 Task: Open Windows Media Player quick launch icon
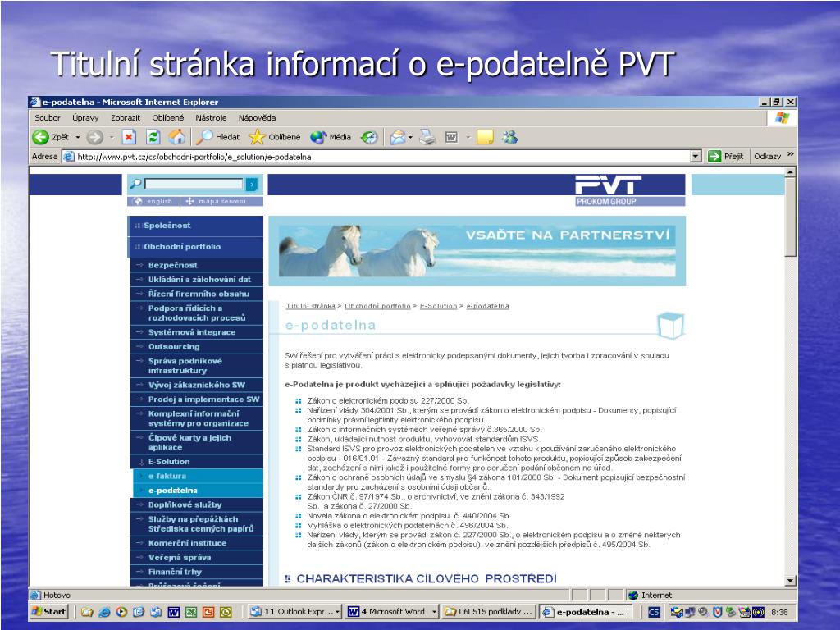tap(121, 612)
